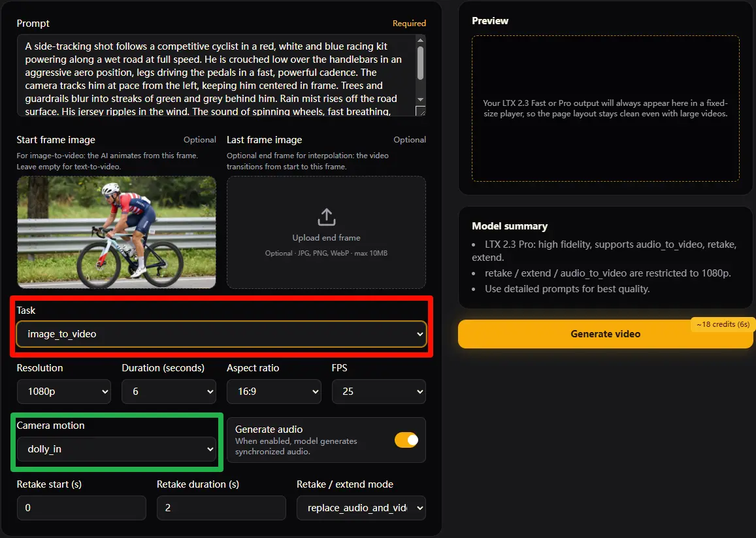Open the Duration (seconds) dropdown

click(169, 392)
